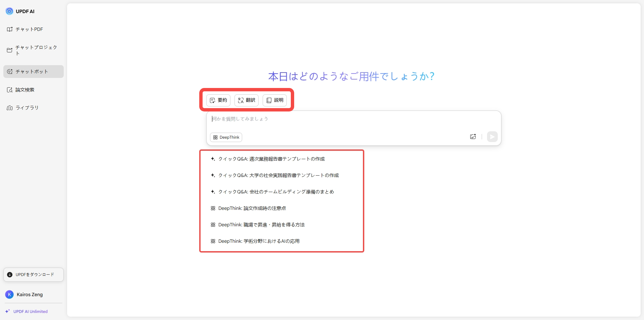Select クイックQ&A: 会社のチームビルディング準備のまとめ
644x320 pixels.
272,192
